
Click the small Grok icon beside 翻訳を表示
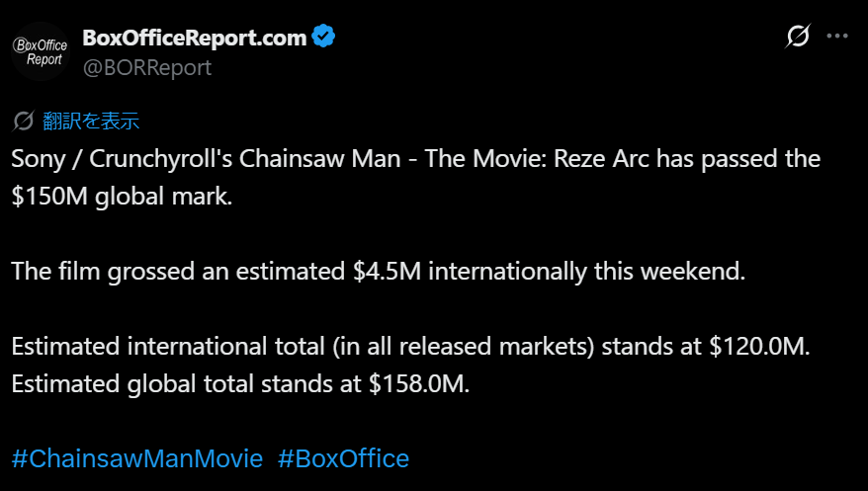[24, 121]
